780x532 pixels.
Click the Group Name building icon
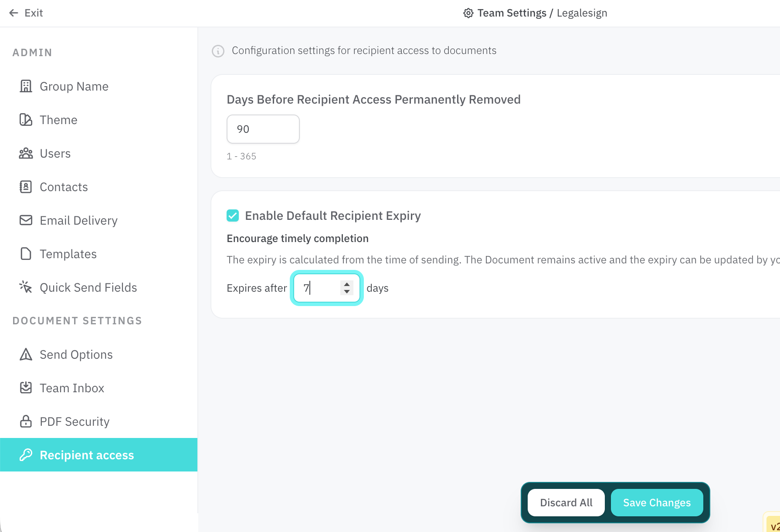click(26, 86)
